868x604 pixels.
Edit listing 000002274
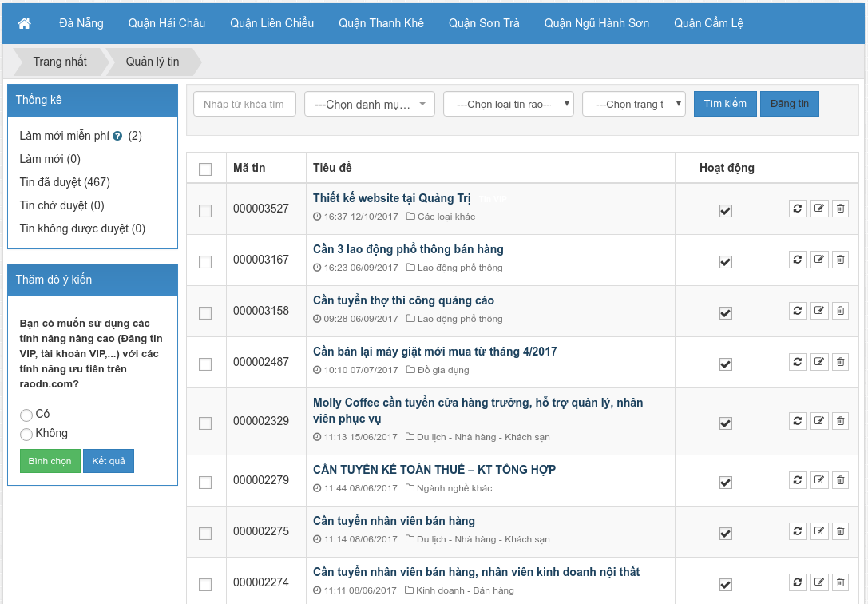click(x=818, y=582)
